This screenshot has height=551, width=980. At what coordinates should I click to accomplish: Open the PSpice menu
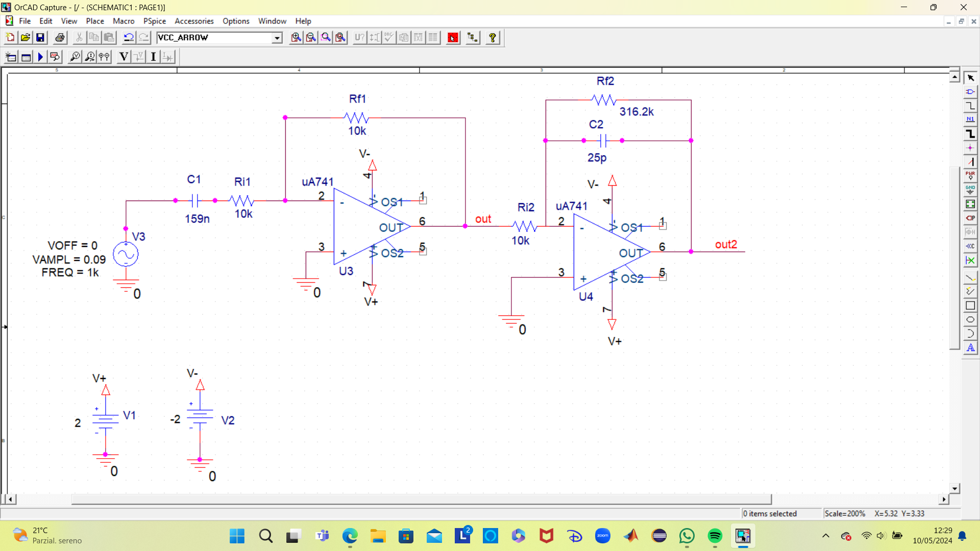tap(154, 21)
